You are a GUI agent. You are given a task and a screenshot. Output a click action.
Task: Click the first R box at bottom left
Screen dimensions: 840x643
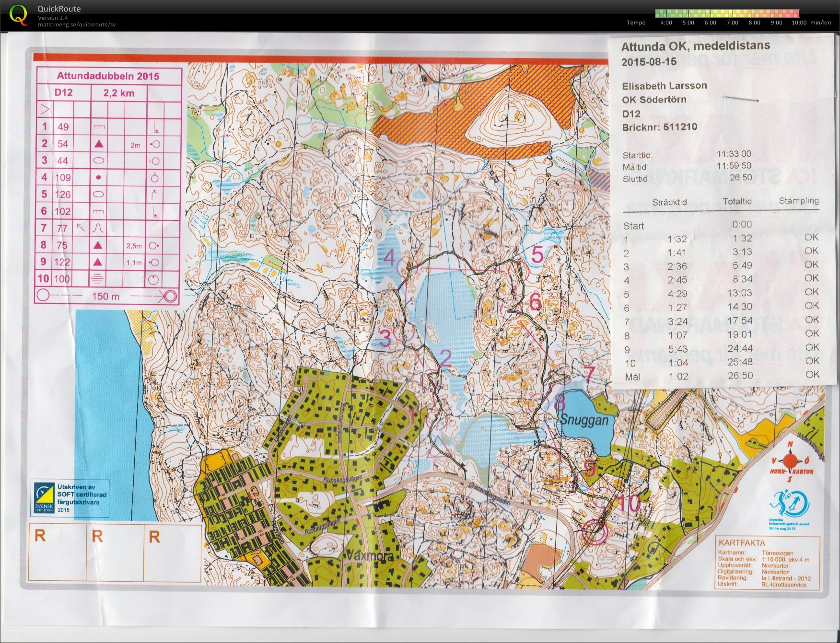tap(58, 553)
